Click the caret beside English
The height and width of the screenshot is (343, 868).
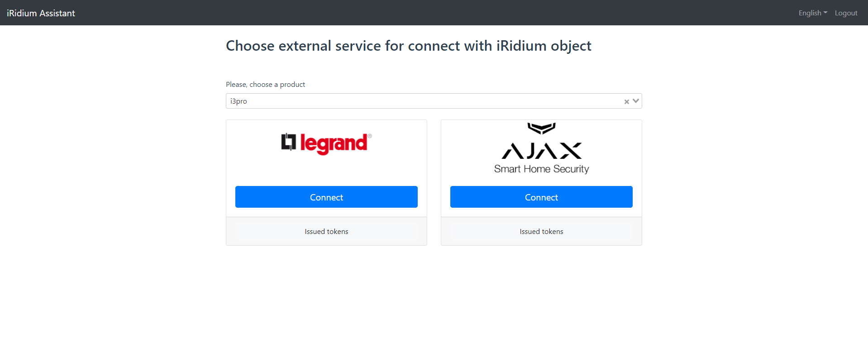coord(825,13)
